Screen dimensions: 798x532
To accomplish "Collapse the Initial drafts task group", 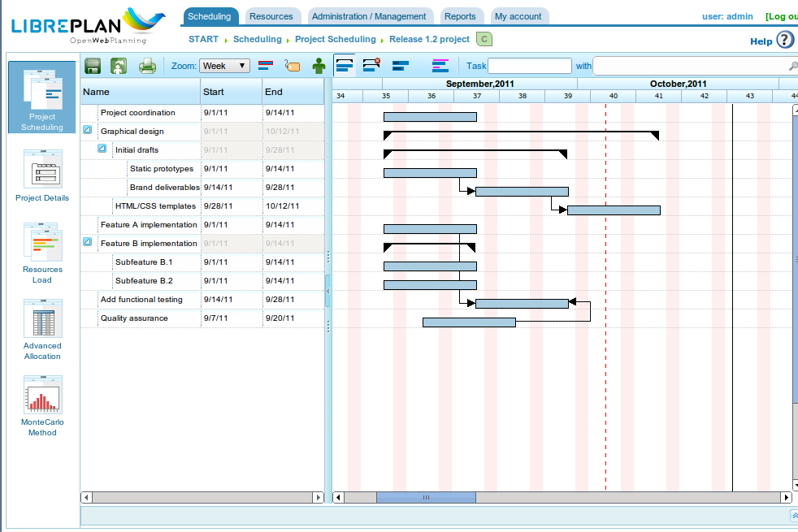I will pyautogui.click(x=102, y=149).
